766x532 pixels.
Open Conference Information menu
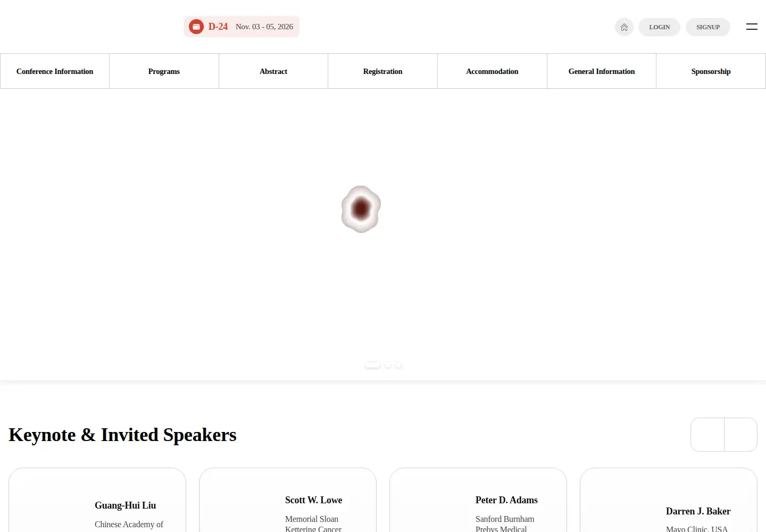click(x=55, y=71)
